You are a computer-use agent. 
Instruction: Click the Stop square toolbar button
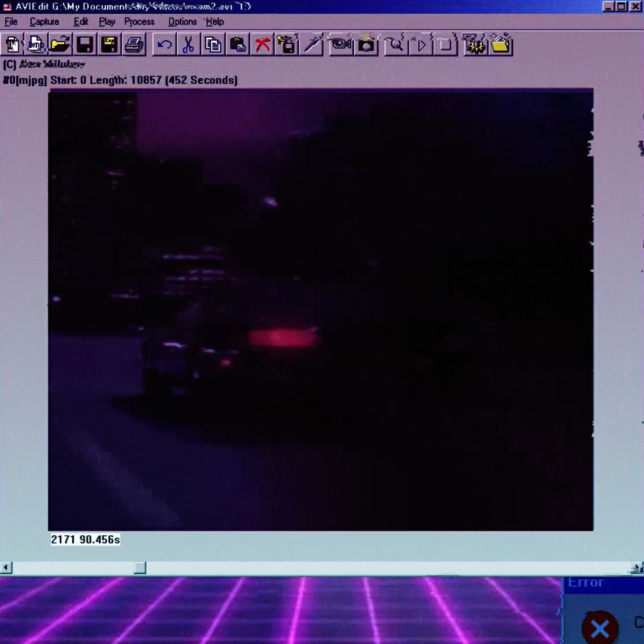tap(445, 45)
